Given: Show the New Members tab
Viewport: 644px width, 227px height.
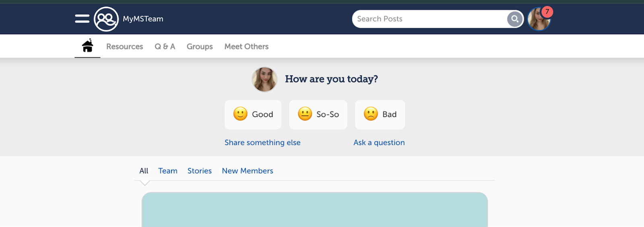Looking at the screenshot, I should pos(248,171).
